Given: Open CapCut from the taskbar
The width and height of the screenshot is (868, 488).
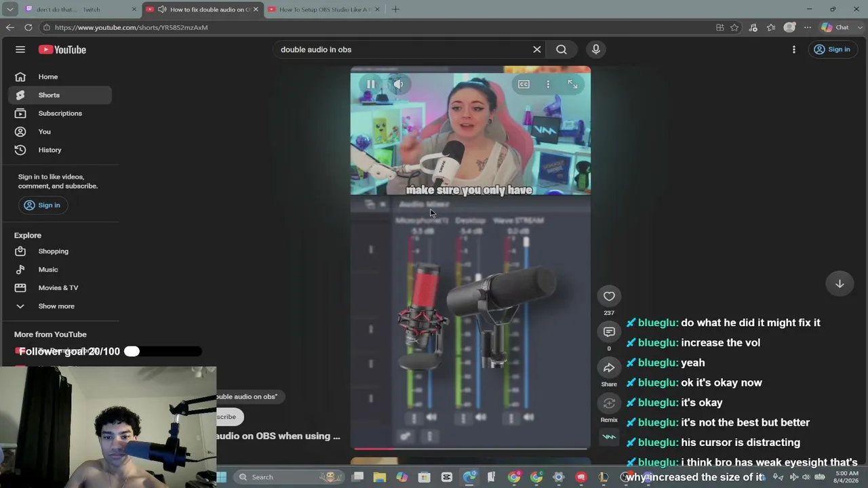Looking at the screenshot, I should 447,477.
